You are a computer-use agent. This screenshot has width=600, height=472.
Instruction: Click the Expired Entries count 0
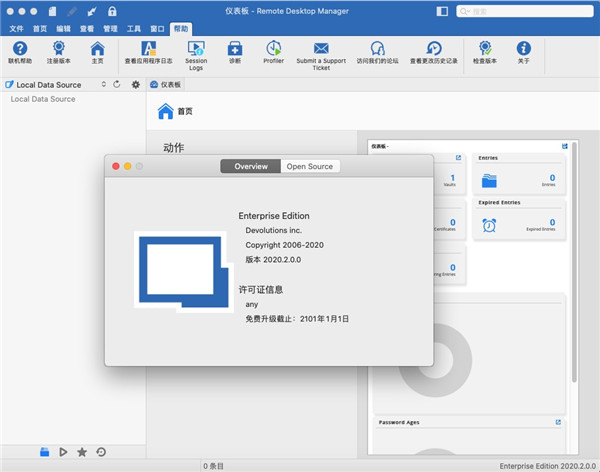(552, 222)
